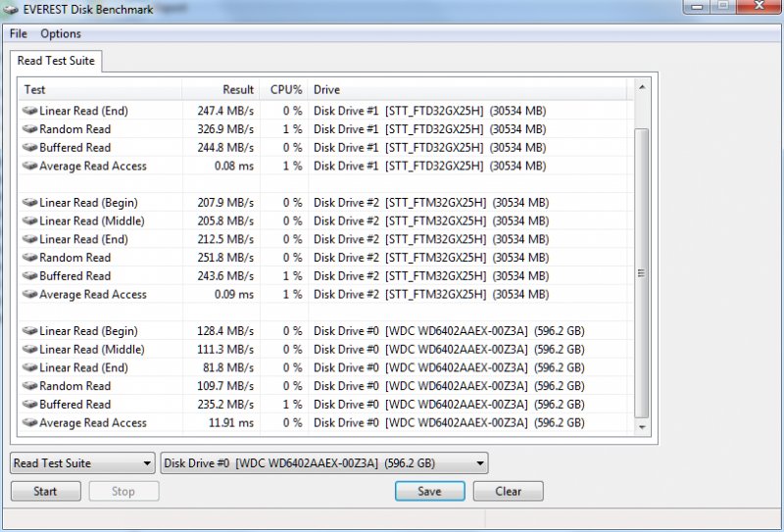Image resolution: width=784 pixels, height=532 pixels.
Task: Click disk icon beside 235.2 MB/s Buffered Read
Action: pyautogui.click(x=30, y=404)
